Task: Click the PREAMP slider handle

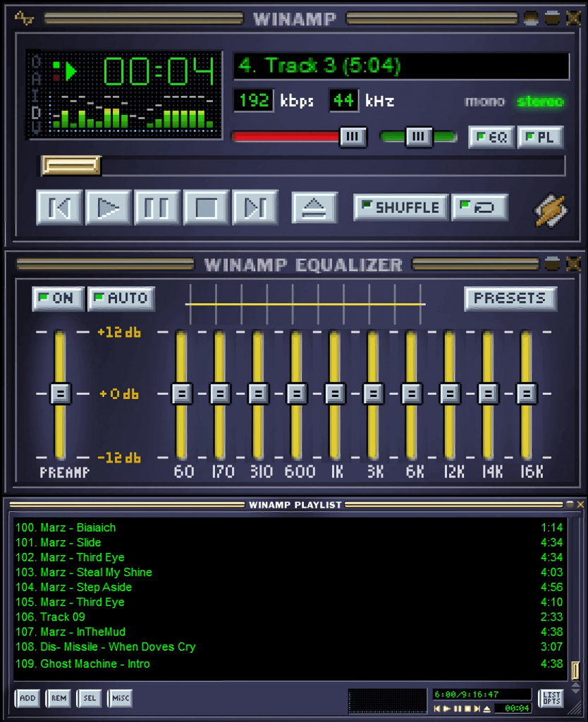Action: coord(61,393)
